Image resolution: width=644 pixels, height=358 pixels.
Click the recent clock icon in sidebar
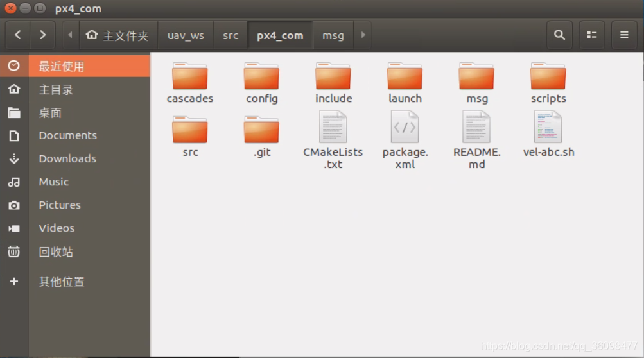[x=14, y=65]
